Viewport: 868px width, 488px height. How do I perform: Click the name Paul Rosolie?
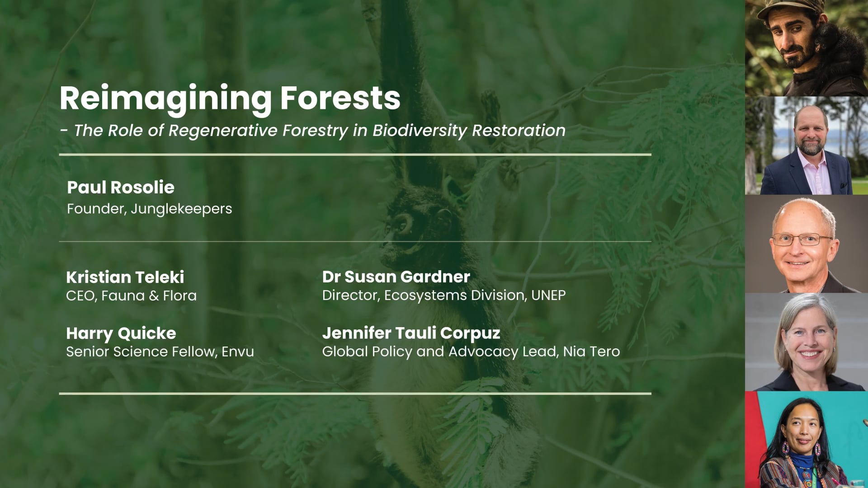coord(120,187)
